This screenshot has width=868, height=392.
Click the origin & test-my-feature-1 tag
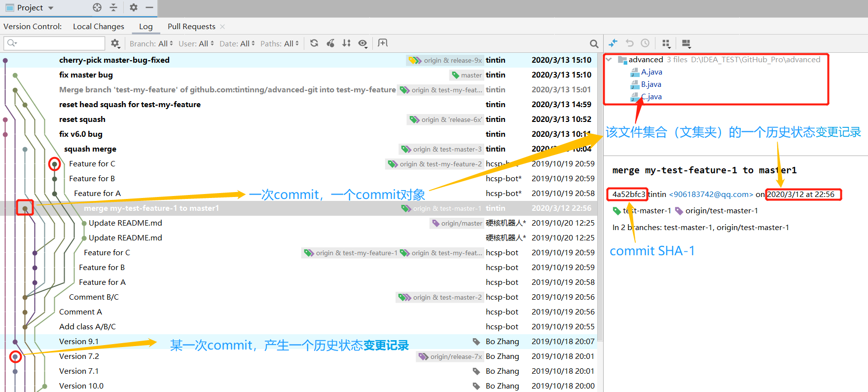tap(351, 253)
